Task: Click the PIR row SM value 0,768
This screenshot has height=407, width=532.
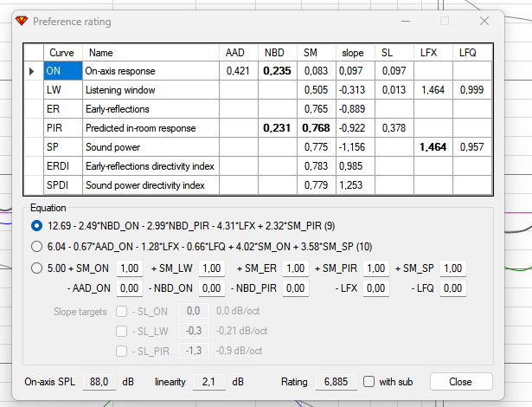Action: click(317, 128)
